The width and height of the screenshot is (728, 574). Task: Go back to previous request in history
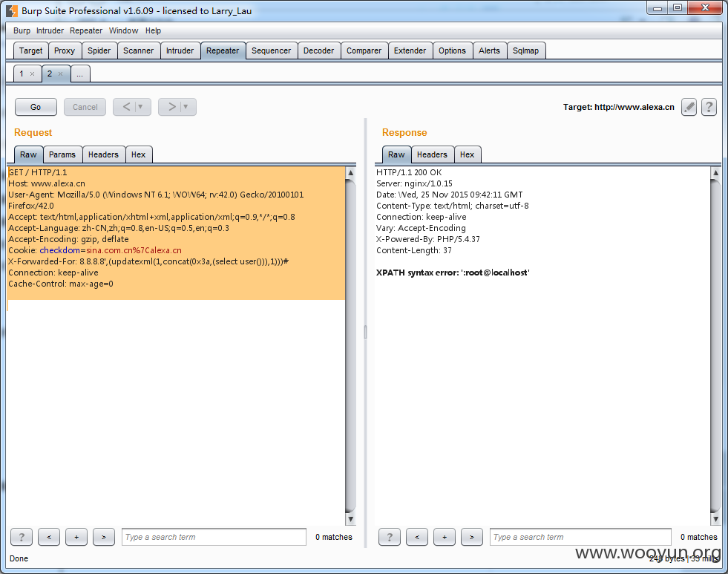click(126, 107)
